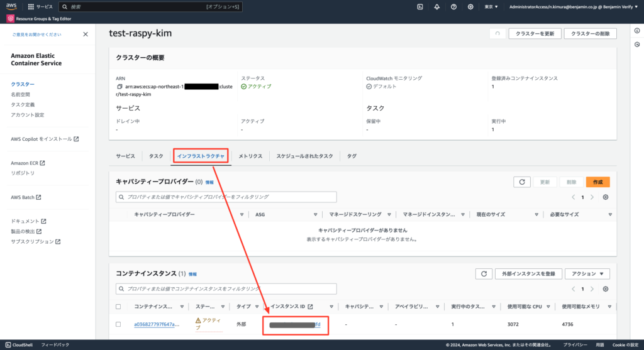Open the info panel icon on right edge
This screenshot has height=350, width=644.
coord(637,30)
